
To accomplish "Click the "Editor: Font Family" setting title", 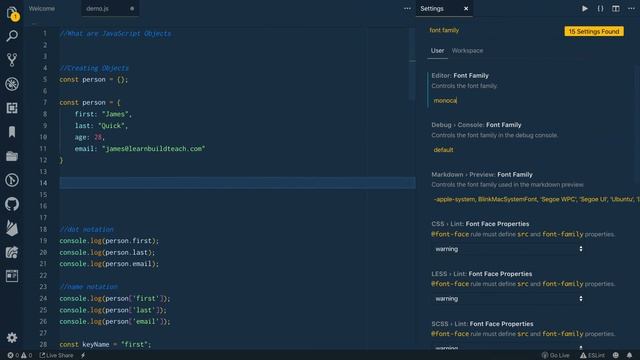I will click(x=460, y=76).
